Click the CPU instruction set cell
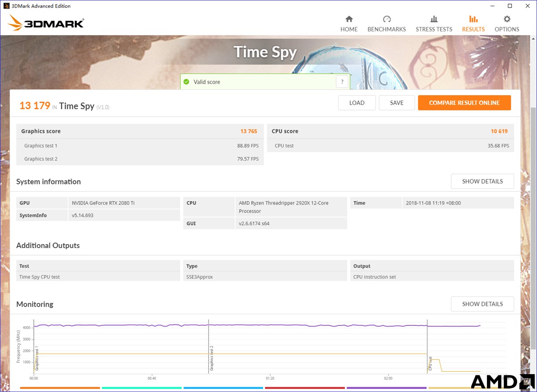The height and width of the screenshot is (392, 537). pos(432,277)
